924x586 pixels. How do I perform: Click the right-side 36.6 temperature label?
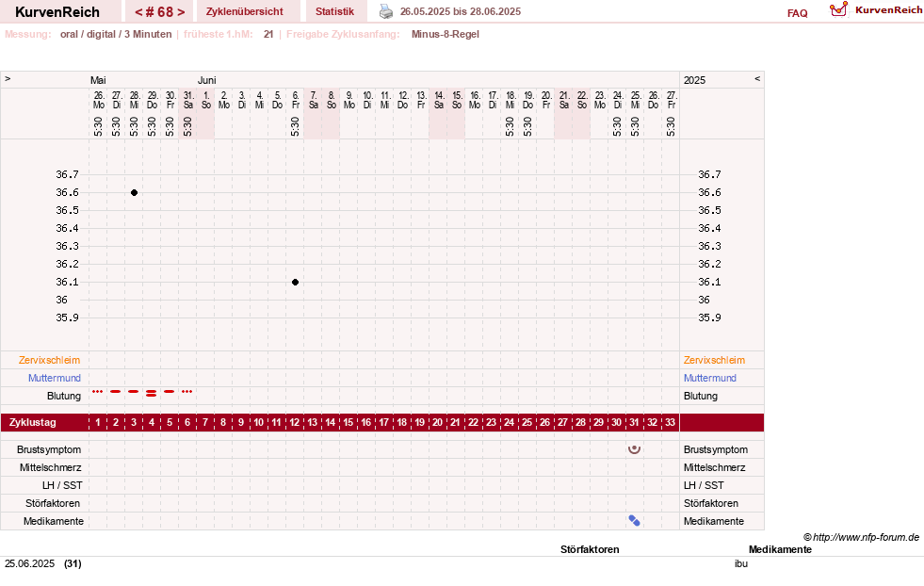[709, 193]
